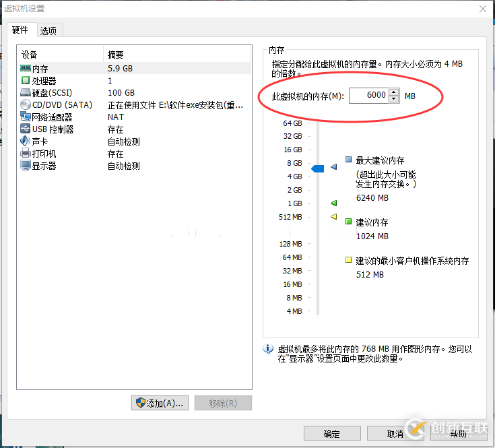Click the network adapter icon for 网络适配器
This screenshot has width=495, height=448.
[26, 117]
